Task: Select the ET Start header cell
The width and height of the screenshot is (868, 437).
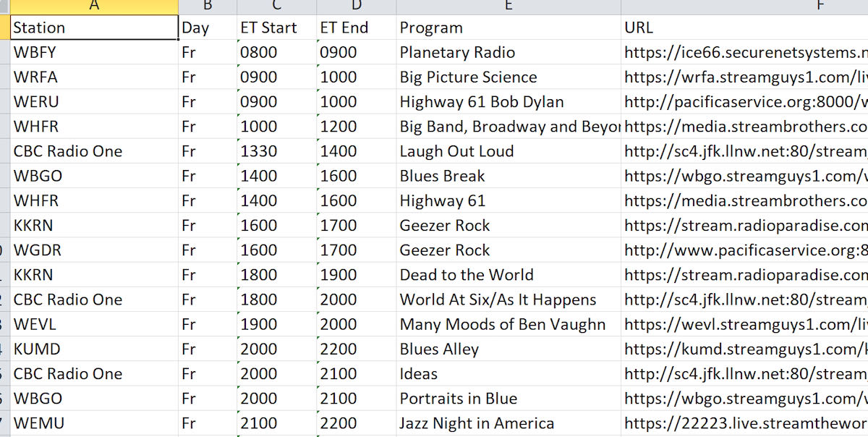Action: [x=276, y=27]
